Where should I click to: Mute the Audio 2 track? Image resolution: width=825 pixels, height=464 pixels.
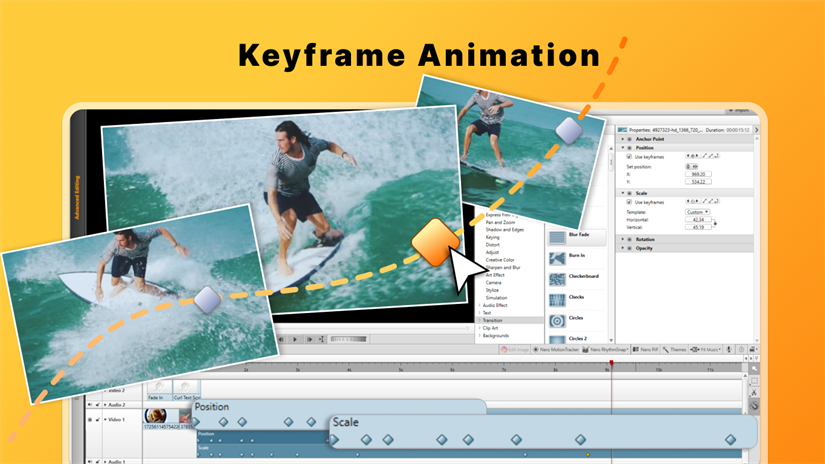[90, 405]
